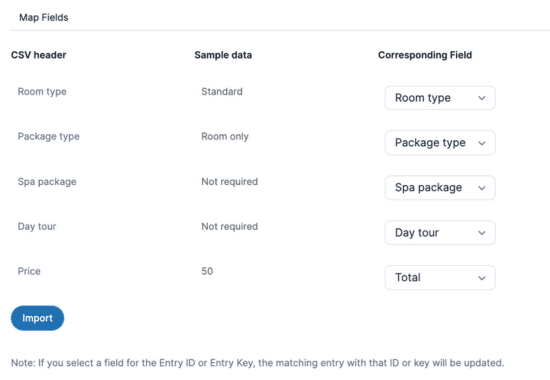Click the chevron arrow in Day tour dropdown
This screenshot has height=380, width=550.
(x=482, y=233)
